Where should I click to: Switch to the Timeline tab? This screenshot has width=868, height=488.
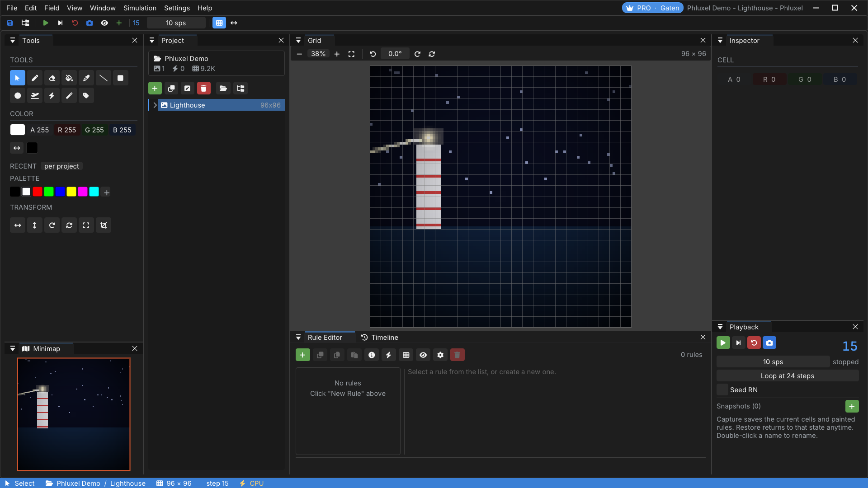pyautogui.click(x=380, y=338)
